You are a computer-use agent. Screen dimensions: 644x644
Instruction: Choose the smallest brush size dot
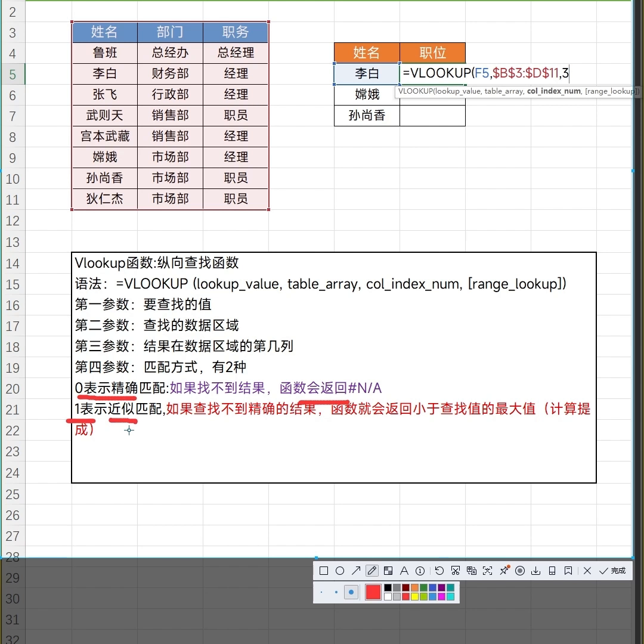point(321,592)
